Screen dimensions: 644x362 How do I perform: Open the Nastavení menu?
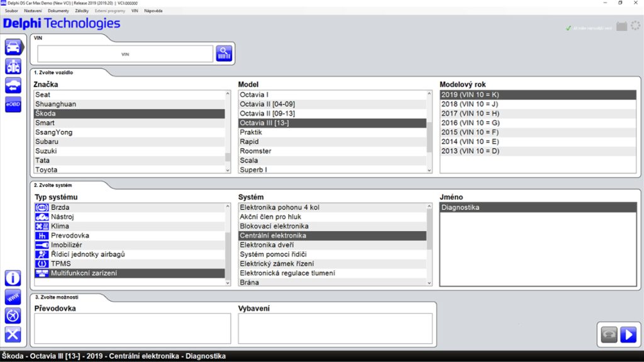point(33,11)
